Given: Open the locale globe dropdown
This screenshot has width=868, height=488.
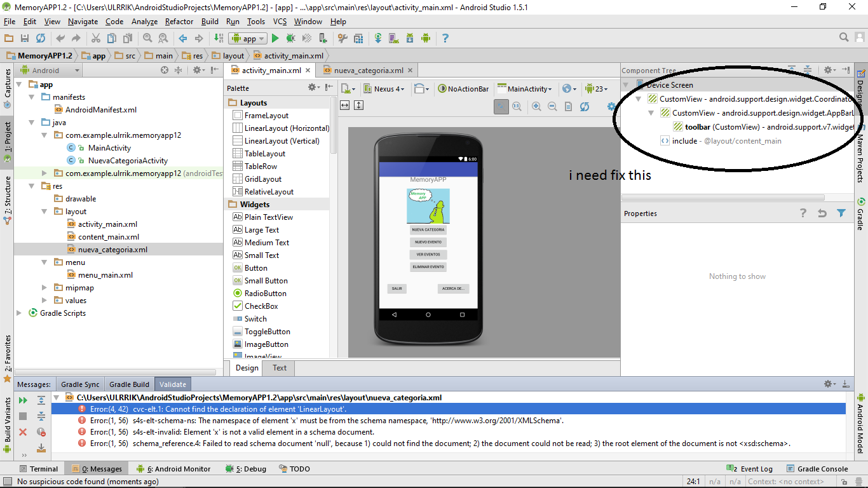Looking at the screenshot, I should click(x=569, y=89).
